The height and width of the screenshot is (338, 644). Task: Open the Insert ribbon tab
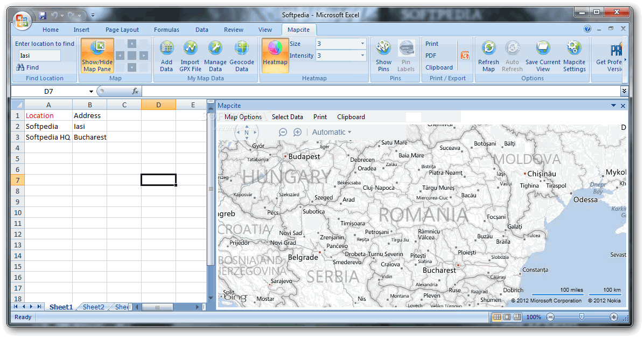coord(81,30)
